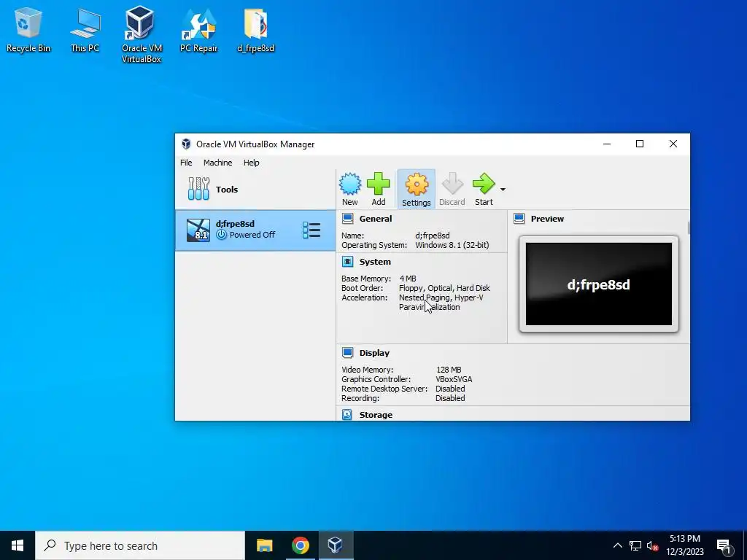
Task: Click the General section monitor icon
Action: 348,219
